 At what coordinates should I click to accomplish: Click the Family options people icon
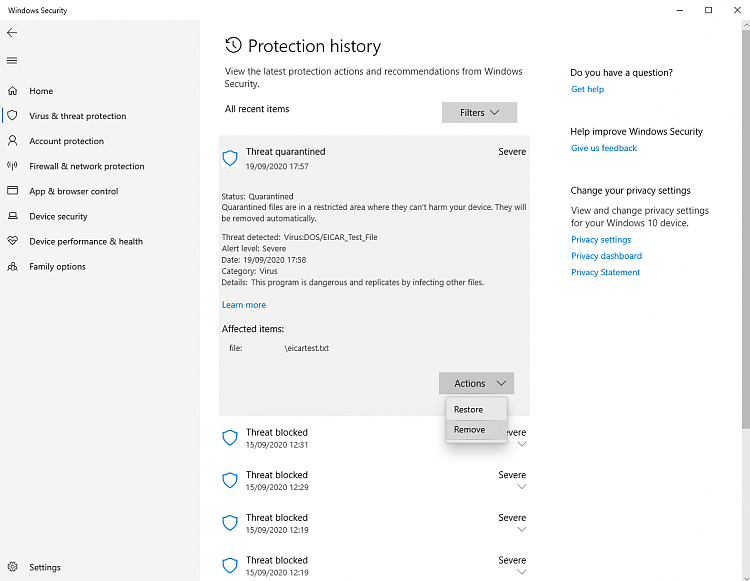(12, 266)
